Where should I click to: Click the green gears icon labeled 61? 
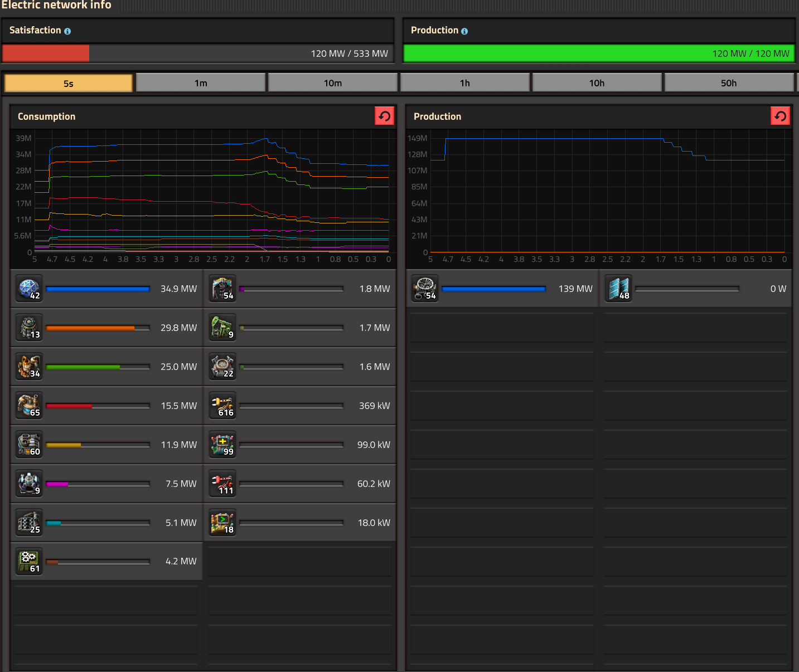click(29, 561)
